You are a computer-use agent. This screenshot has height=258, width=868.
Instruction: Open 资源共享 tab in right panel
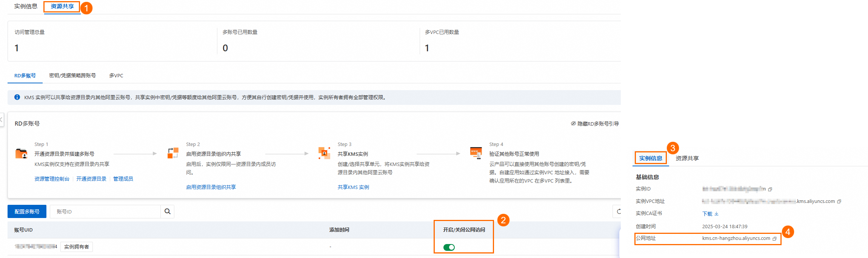click(x=687, y=158)
